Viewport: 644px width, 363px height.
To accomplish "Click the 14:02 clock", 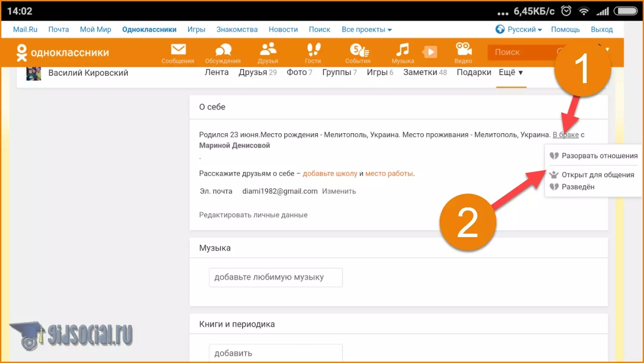I will pos(19,11).
